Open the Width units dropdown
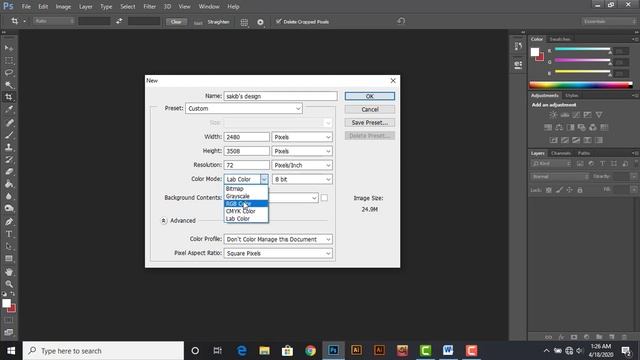640x360 pixels. pyautogui.click(x=302, y=137)
